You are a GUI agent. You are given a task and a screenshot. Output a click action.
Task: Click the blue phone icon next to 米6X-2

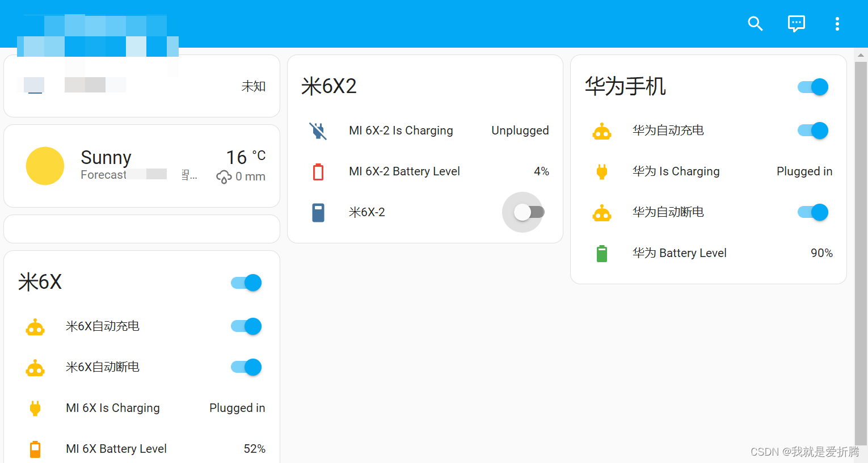tap(318, 212)
